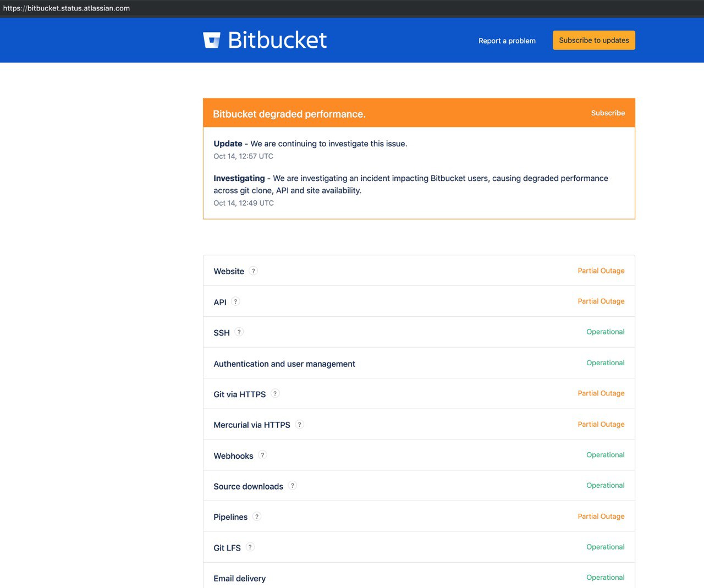
Task: Click the Bitbucket wordmark in the header
Action: (277, 40)
